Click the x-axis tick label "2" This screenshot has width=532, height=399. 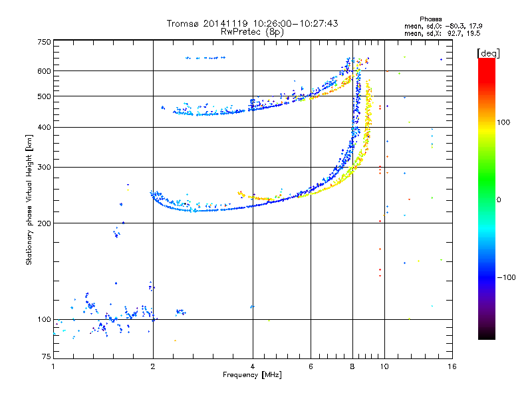pyautogui.click(x=153, y=366)
